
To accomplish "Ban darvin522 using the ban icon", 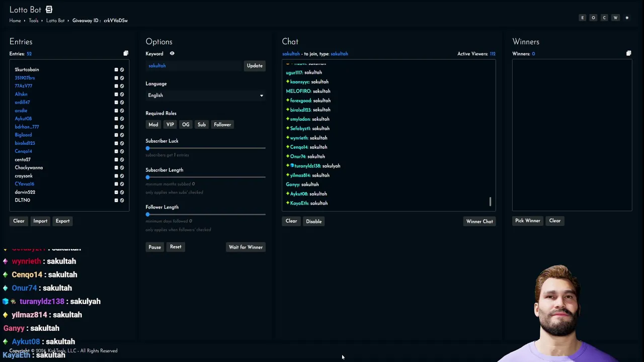I will 122,192.
